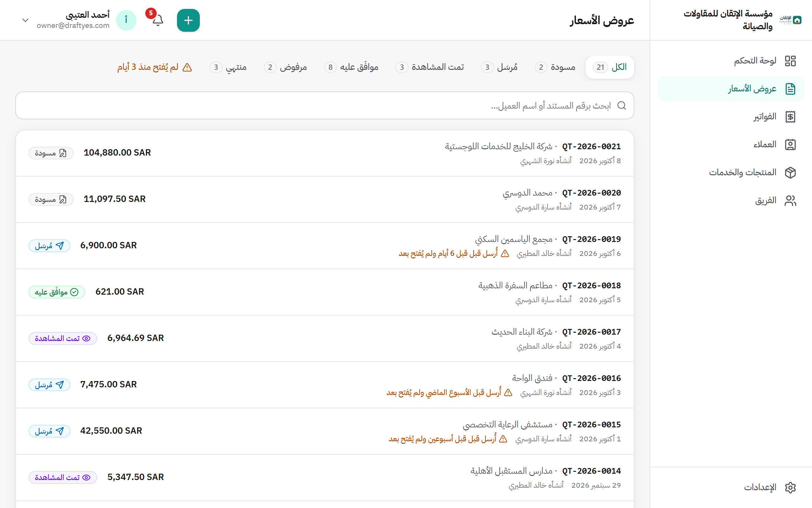Click amount 42,550.00 SAR
Viewport: 812px width, 508px height.
(x=111, y=431)
